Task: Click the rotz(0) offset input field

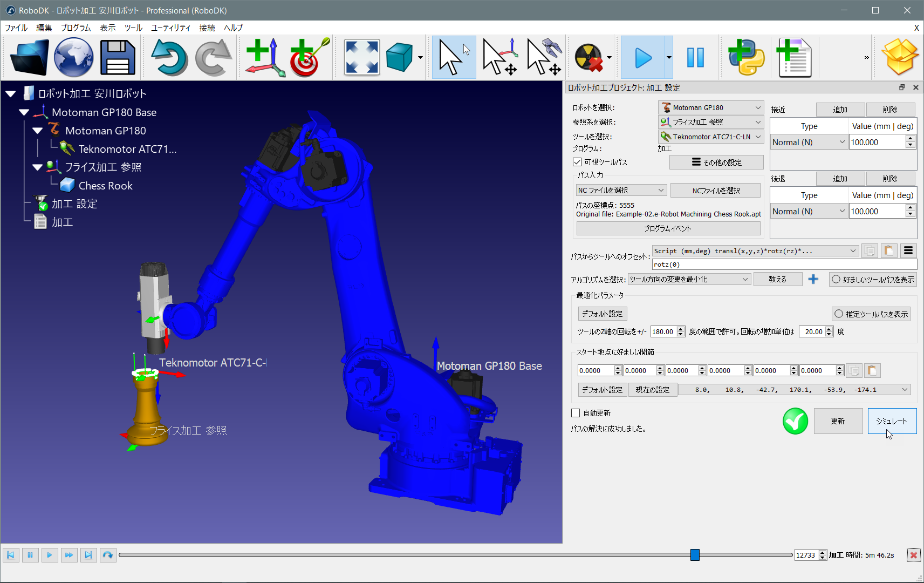Action: pos(784,265)
